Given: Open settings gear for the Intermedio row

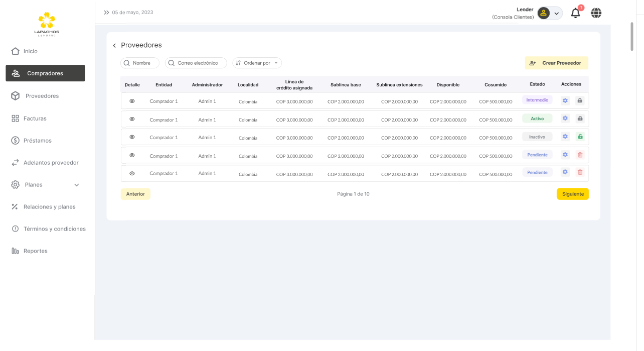Looking at the screenshot, I should [x=565, y=100].
